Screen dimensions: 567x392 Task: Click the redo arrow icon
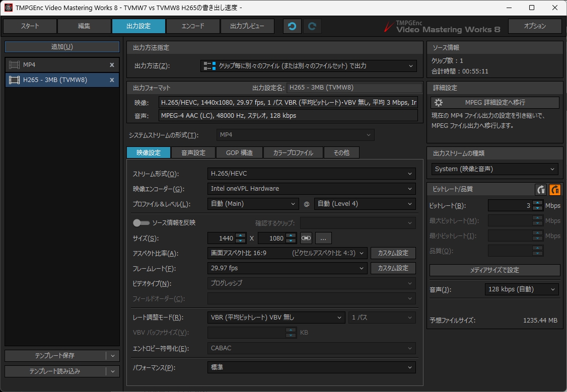[x=312, y=26]
